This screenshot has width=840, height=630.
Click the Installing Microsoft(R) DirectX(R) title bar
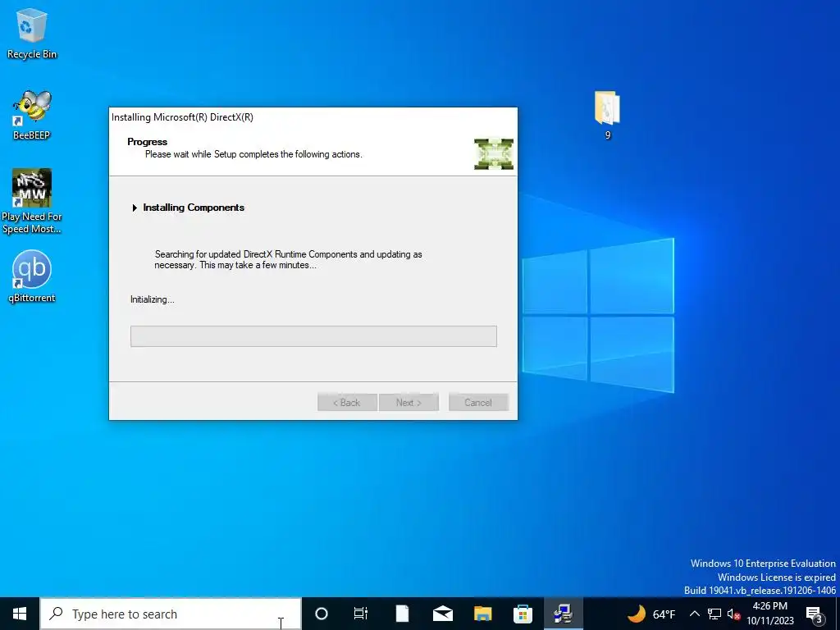click(x=313, y=117)
